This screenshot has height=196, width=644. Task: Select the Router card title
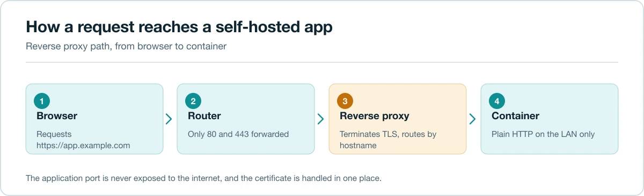pos(204,115)
